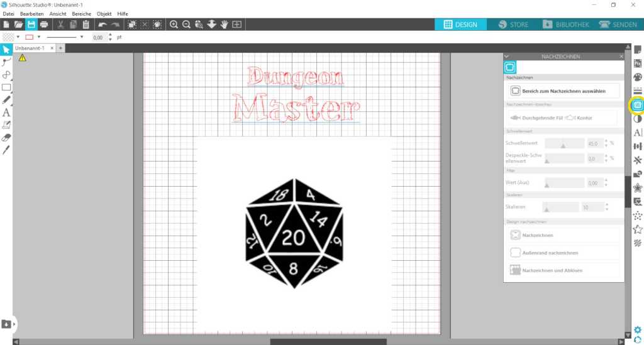
Task: Click the horizontal scrollbar thumb
Action: coord(328,341)
